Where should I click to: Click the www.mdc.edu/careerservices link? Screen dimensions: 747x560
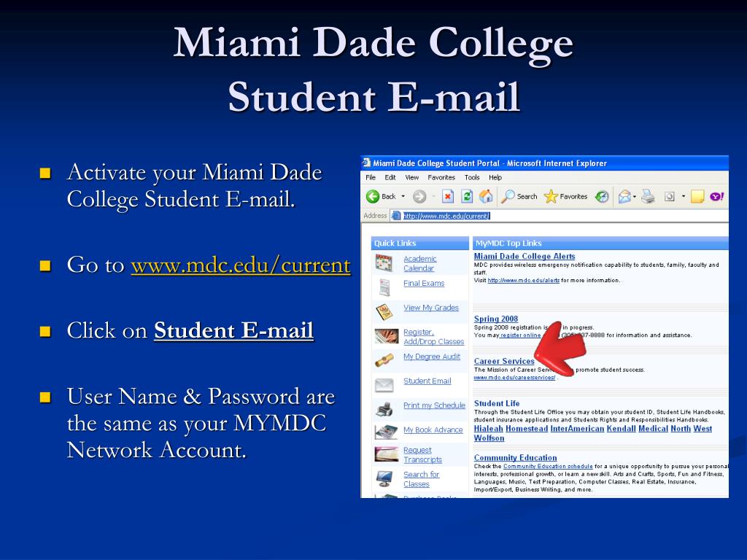click(514, 378)
